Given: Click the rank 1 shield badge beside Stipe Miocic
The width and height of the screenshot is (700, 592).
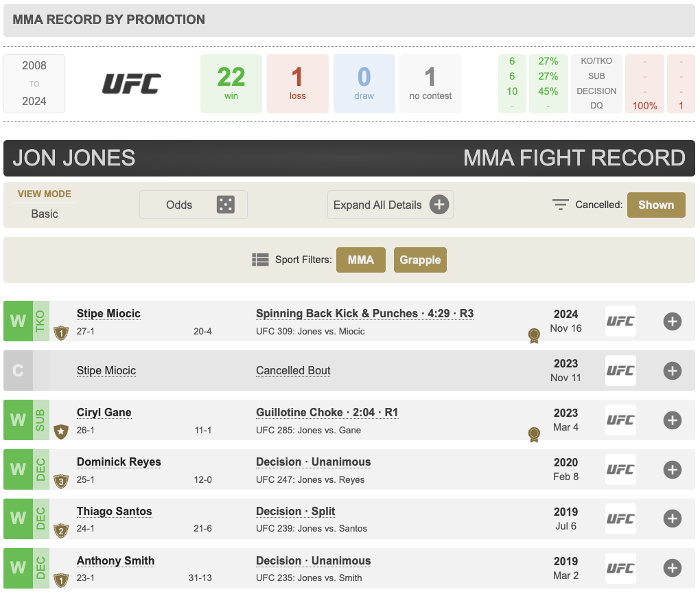Looking at the screenshot, I should [61, 333].
